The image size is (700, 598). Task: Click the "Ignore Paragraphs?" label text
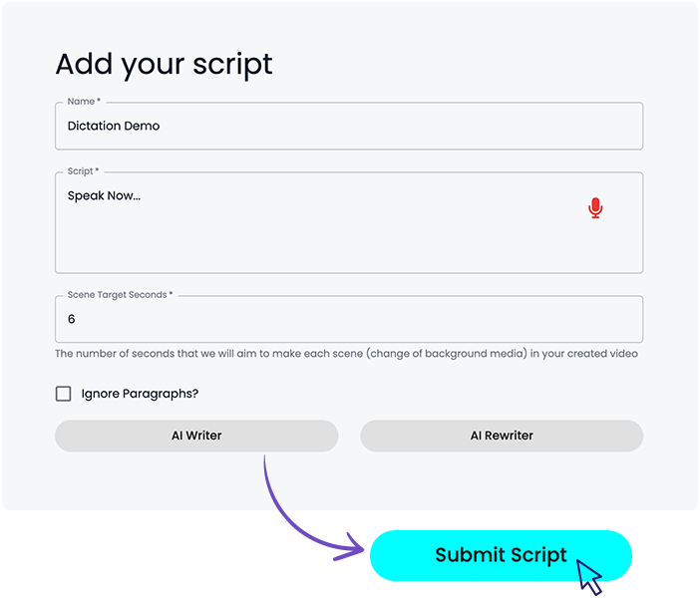point(140,394)
